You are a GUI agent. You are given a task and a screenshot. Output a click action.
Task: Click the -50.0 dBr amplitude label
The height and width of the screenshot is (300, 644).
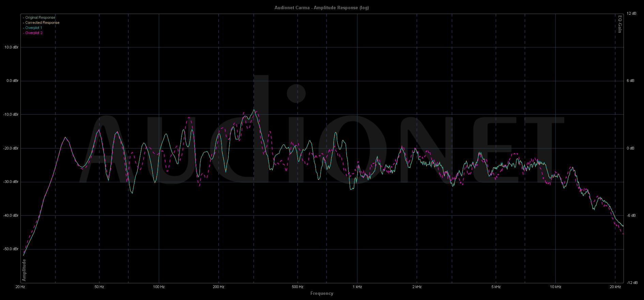click(11, 249)
